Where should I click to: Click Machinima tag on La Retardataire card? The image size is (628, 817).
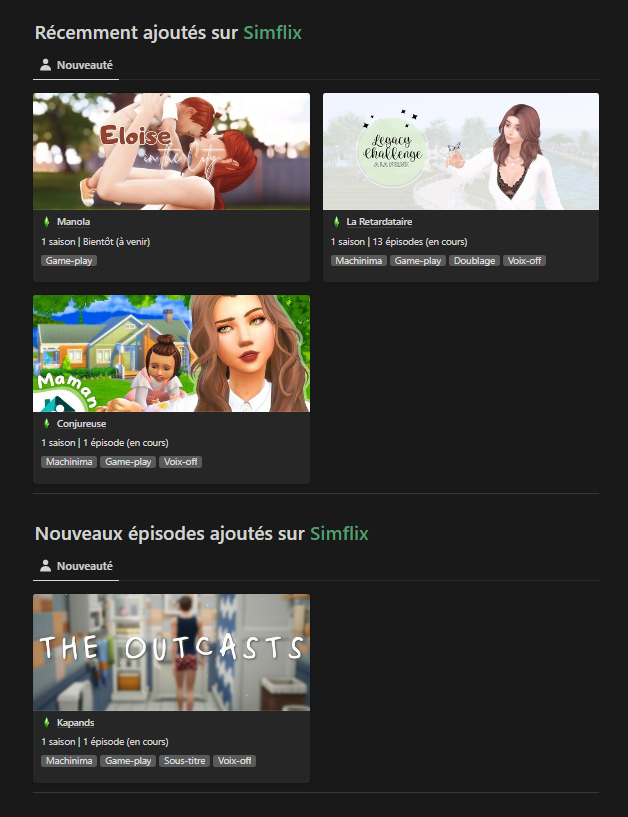(x=359, y=261)
